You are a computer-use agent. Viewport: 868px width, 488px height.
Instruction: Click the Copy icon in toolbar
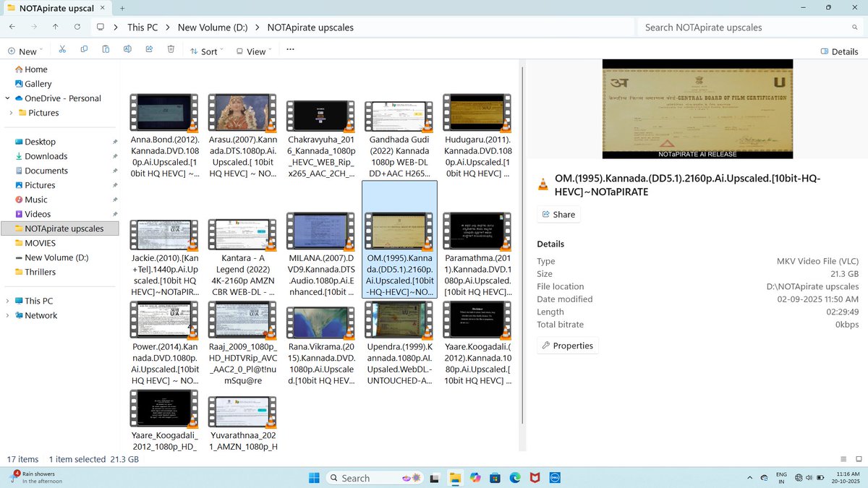click(x=84, y=50)
